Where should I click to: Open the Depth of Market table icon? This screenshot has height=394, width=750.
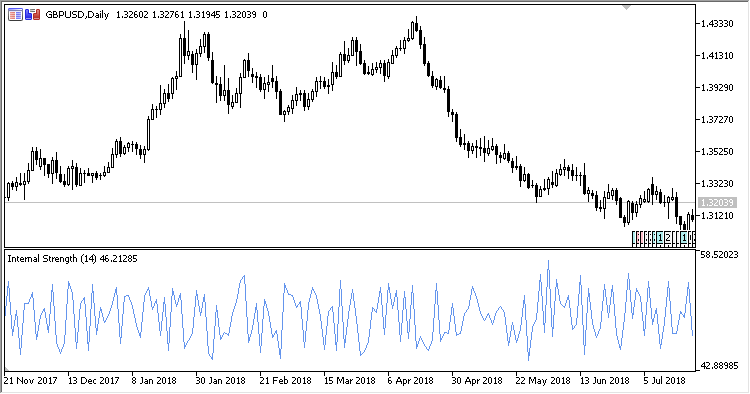(x=15, y=15)
